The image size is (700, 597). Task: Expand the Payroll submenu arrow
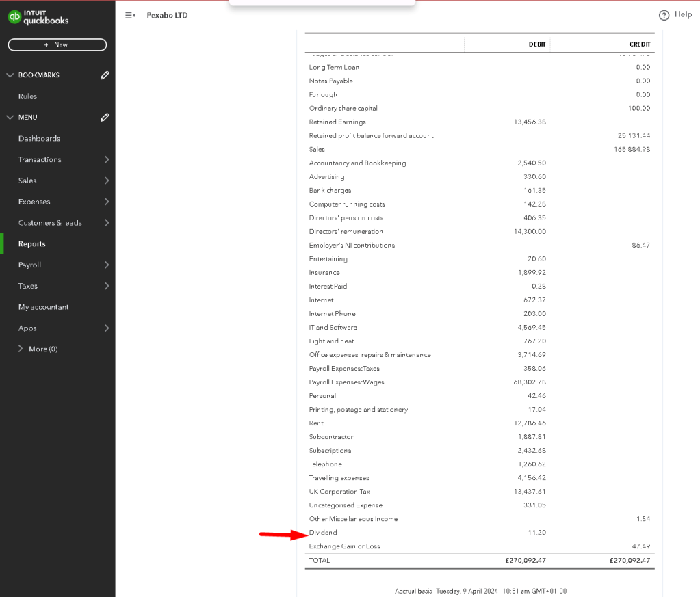click(106, 265)
